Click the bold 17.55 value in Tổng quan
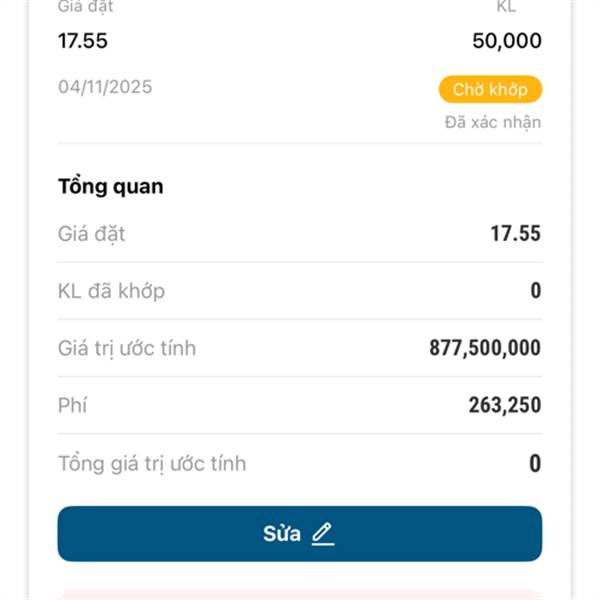The width and height of the screenshot is (600, 600). [x=515, y=234]
